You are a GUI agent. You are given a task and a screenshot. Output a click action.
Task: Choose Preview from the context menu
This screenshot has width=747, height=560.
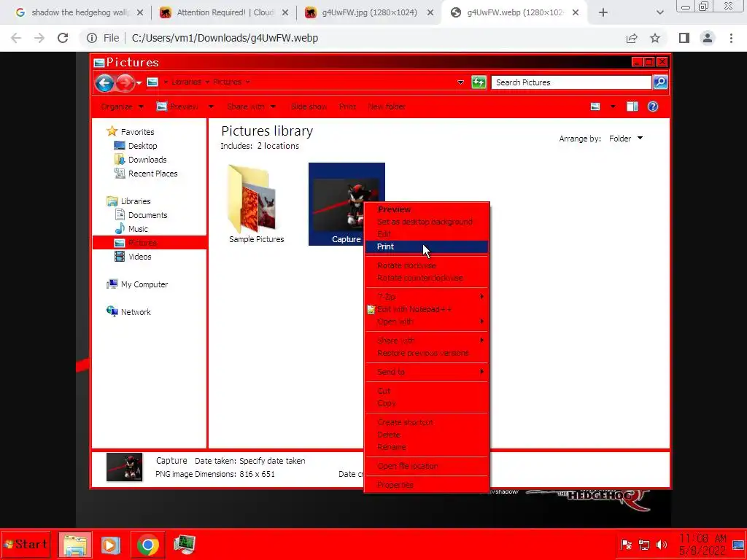tap(426, 209)
